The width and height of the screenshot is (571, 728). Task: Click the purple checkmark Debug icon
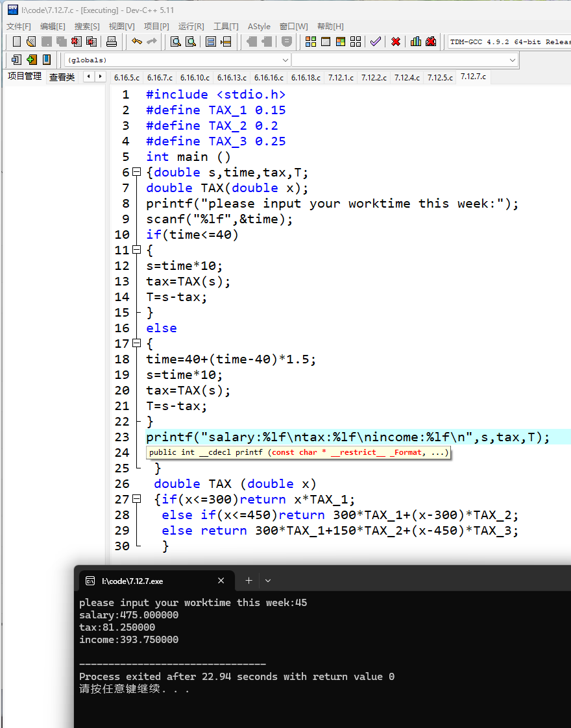pos(376,42)
